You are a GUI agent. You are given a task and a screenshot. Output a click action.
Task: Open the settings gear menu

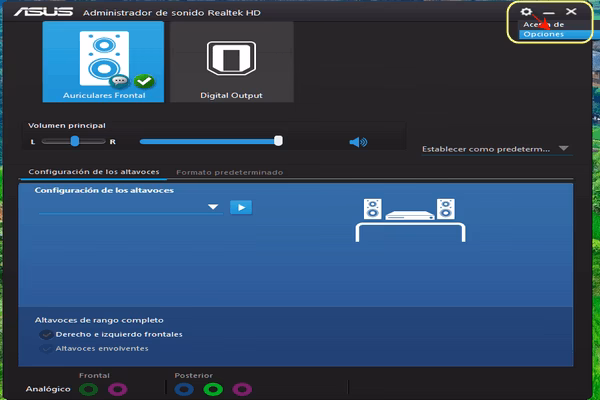pyautogui.click(x=526, y=11)
